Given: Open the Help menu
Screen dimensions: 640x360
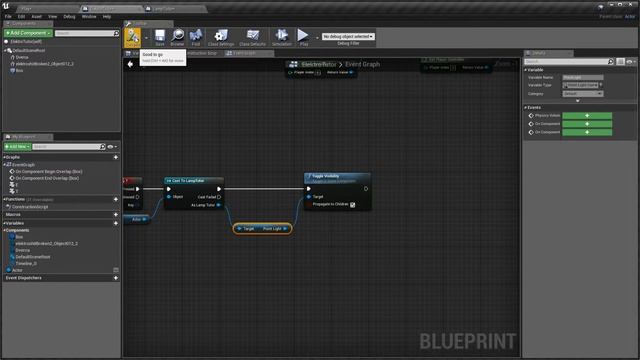Looking at the screenshot, I should 107,17.
